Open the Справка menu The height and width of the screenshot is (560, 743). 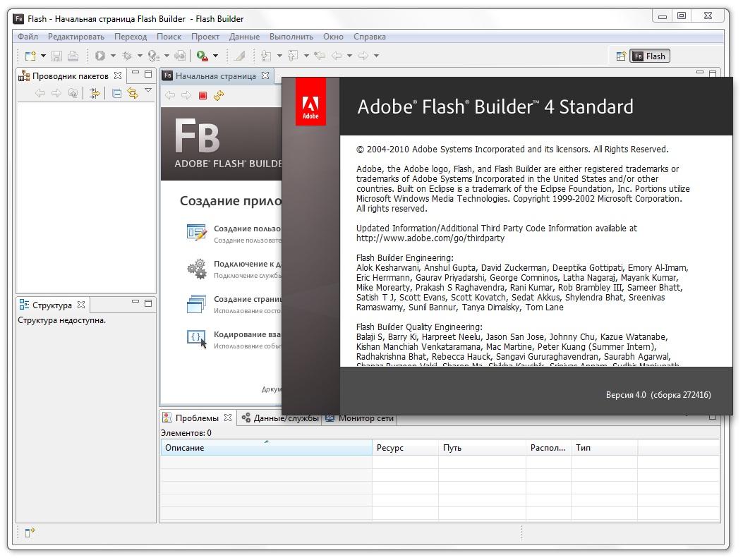pos(370,37)
